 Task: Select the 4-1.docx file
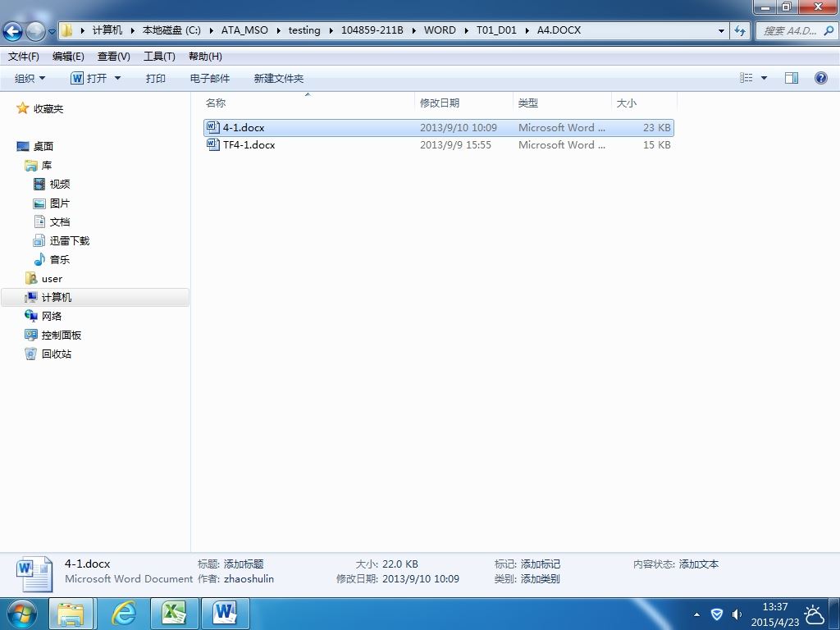point(438,127)
